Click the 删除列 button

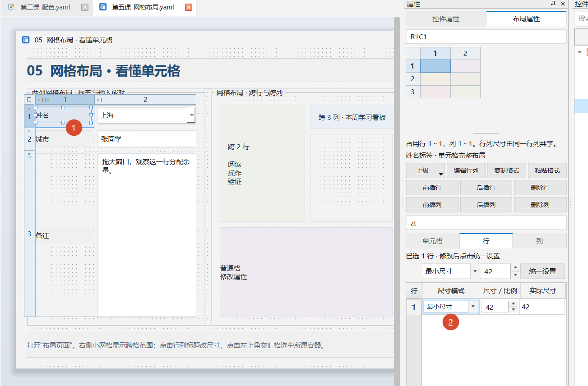coord(540,205)
